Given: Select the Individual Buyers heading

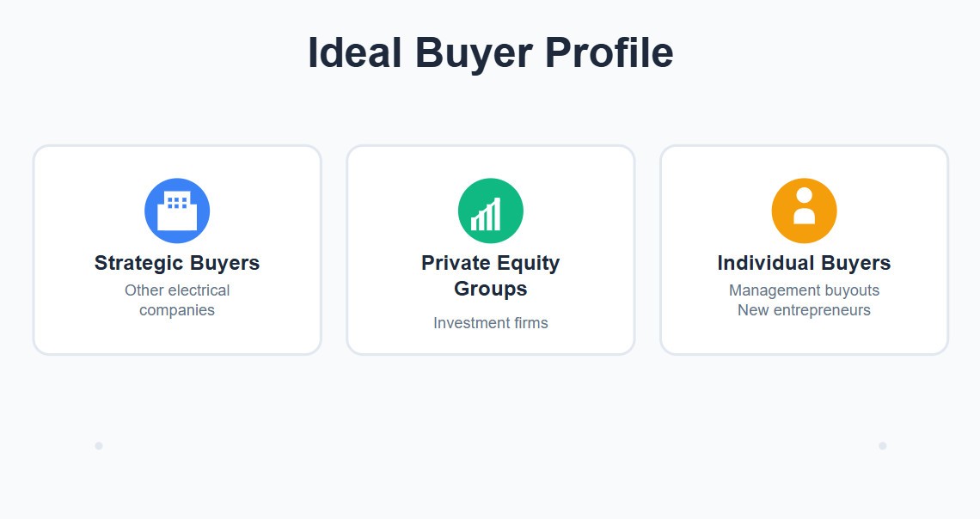Looking at the screenshot, I should click(805, 263).
